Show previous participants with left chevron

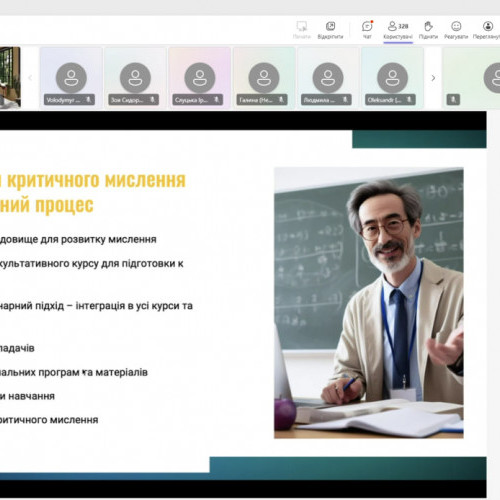(x=30, y=78)
